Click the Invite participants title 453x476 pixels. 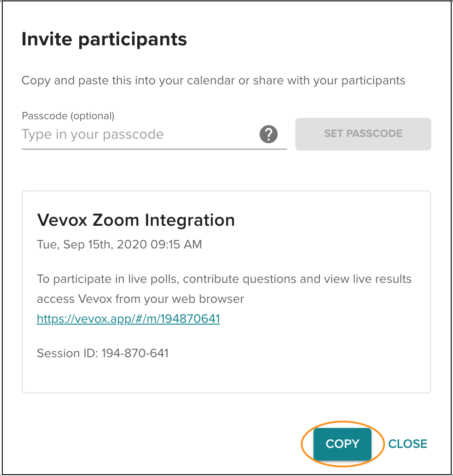pyautogui.click(x=104, y=39)
